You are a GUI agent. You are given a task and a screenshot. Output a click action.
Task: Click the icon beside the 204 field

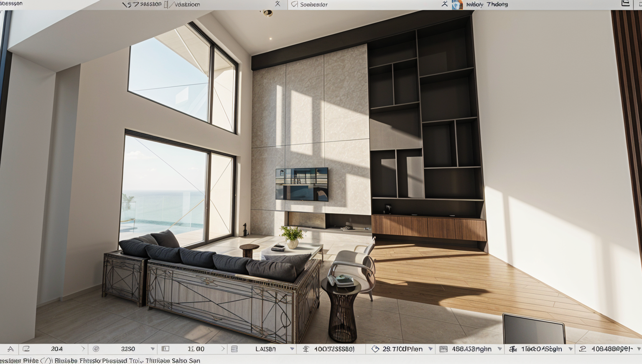[x=26, y=349]
